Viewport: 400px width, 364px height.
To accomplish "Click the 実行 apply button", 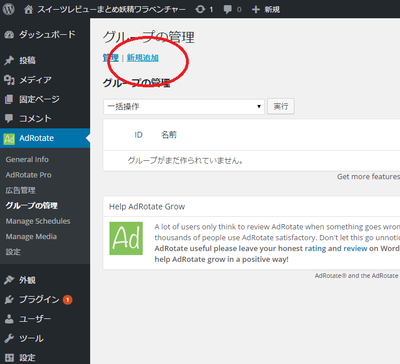I will pyautogui.click(x=281, y=106).
